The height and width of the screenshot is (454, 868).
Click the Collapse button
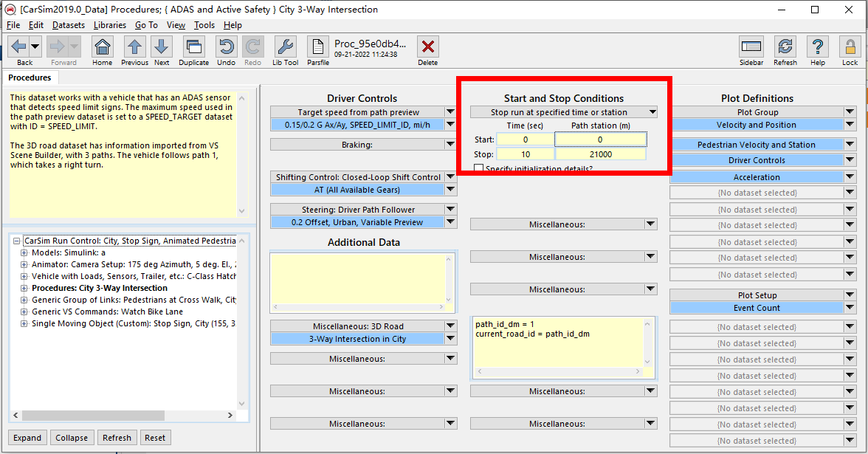pyautogui.click(x=72, y=437)
